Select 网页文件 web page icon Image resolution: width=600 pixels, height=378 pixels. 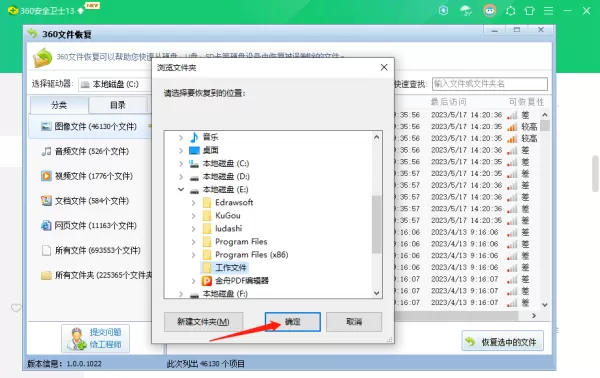tap(46, 225)
